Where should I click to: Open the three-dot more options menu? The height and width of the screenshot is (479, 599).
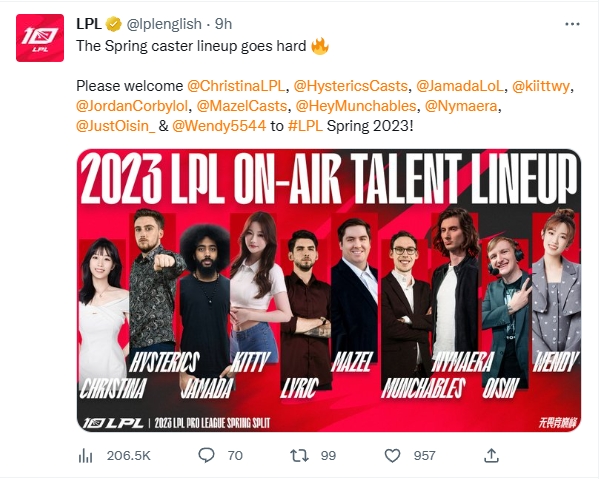pyautogui.click(x=572, y=24)
